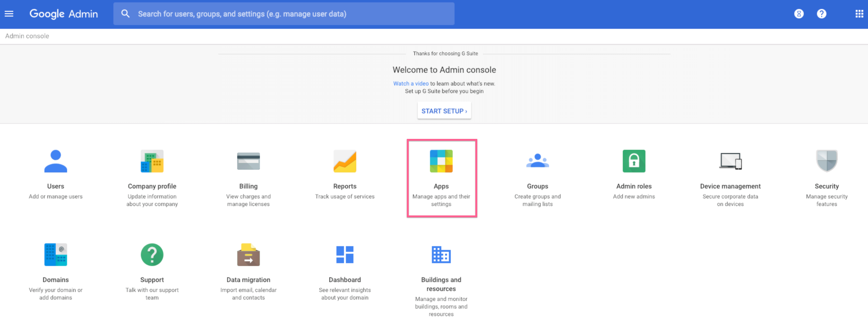Open the Apps colorful grid icon
Viewport: 868px width, 326px height.
tap(441, 161)
